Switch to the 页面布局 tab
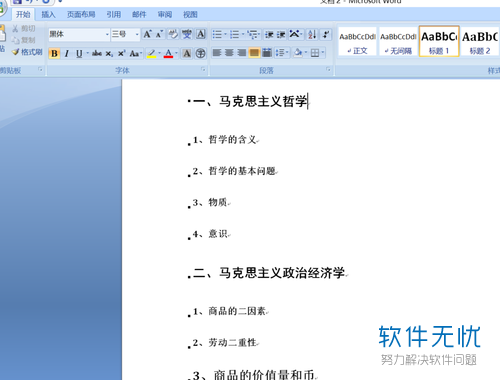The width and height of the screenshot is (500, 380). pyautogui.click(x=81, y=14)
